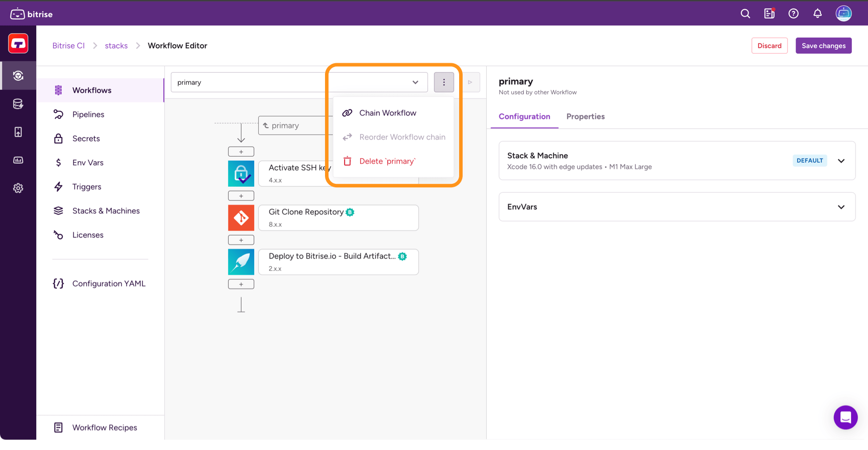Click 'Not used by other Workflow' text

pyautogui.click(x=537, y=92)
